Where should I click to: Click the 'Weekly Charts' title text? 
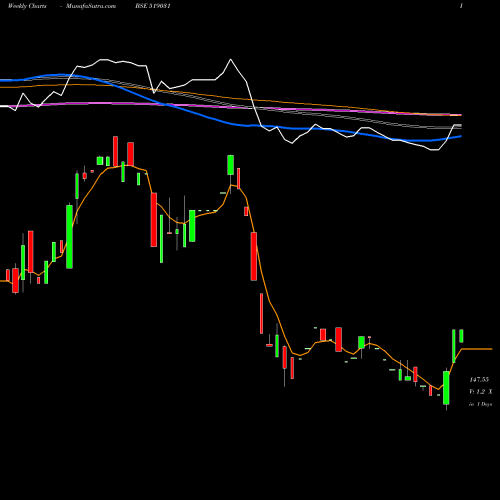[x=27, y=6]
